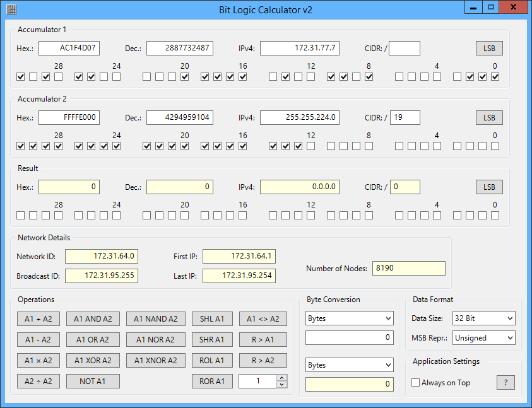This screenshot has width=532, height=408.
Task: Click the A2 ÷ A2 divide button
Action: 38,382
